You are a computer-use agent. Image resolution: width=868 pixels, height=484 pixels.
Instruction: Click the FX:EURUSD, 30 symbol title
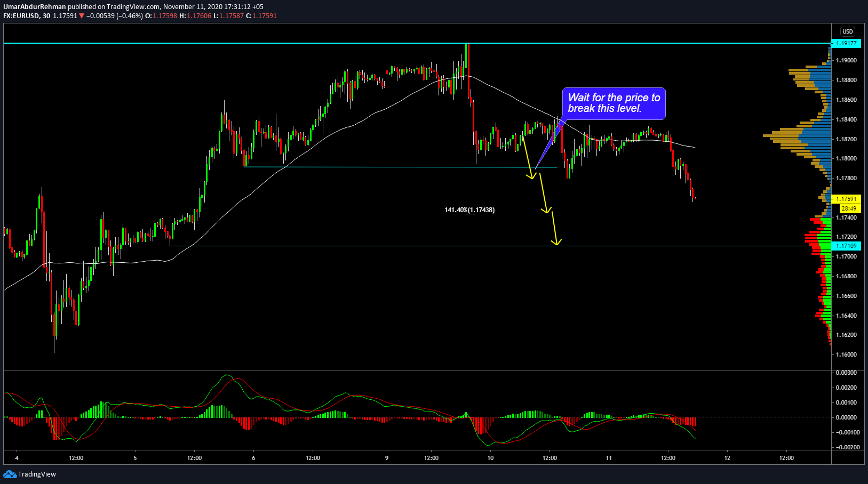[27, 16]
